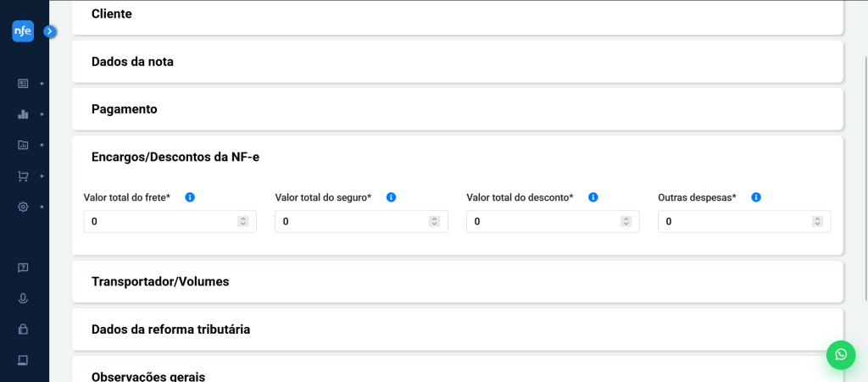The height and width of the screenshot is (382, 868).
Task: Click the padlock icon in the sidebar
Action: pos(23,329)
